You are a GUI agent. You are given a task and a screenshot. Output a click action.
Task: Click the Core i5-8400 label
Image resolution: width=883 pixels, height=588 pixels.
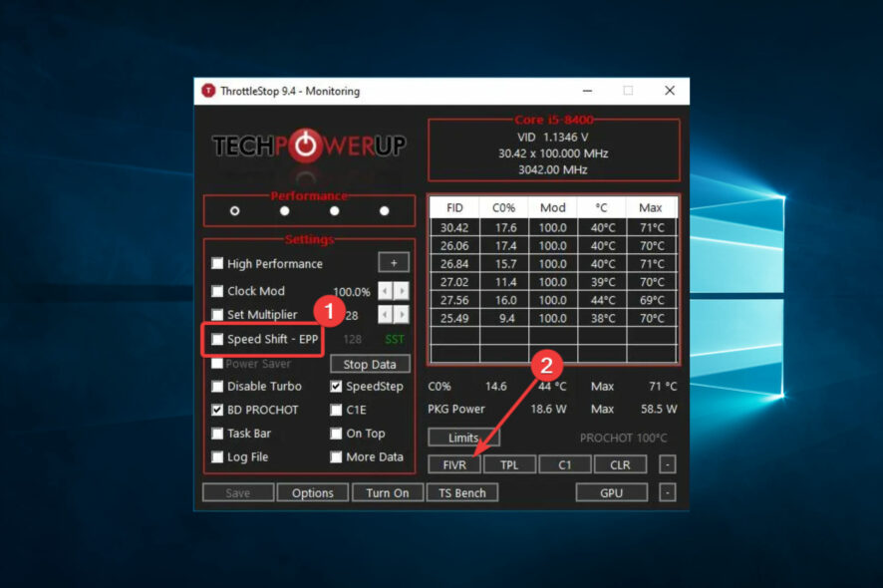[x=553, y=120]
